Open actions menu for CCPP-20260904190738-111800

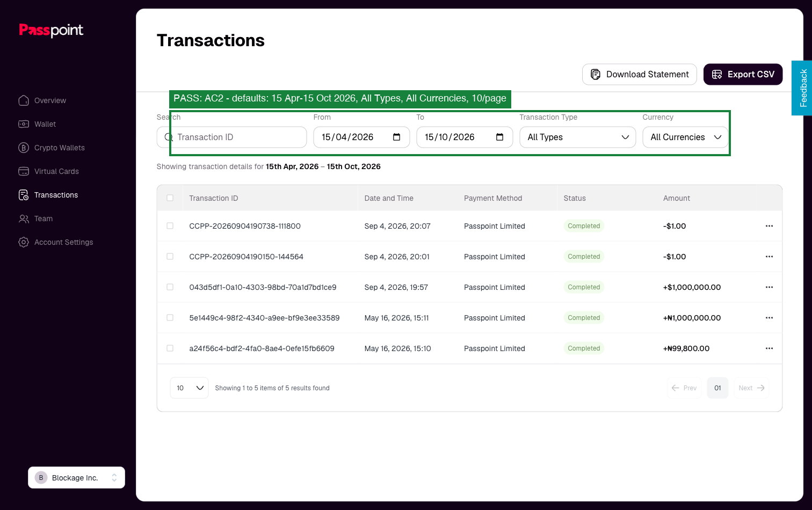pyautogui.click(x=769, y=226)
